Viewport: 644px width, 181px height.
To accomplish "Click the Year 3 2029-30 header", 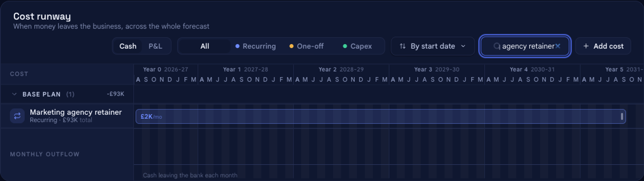I will 437,70.
